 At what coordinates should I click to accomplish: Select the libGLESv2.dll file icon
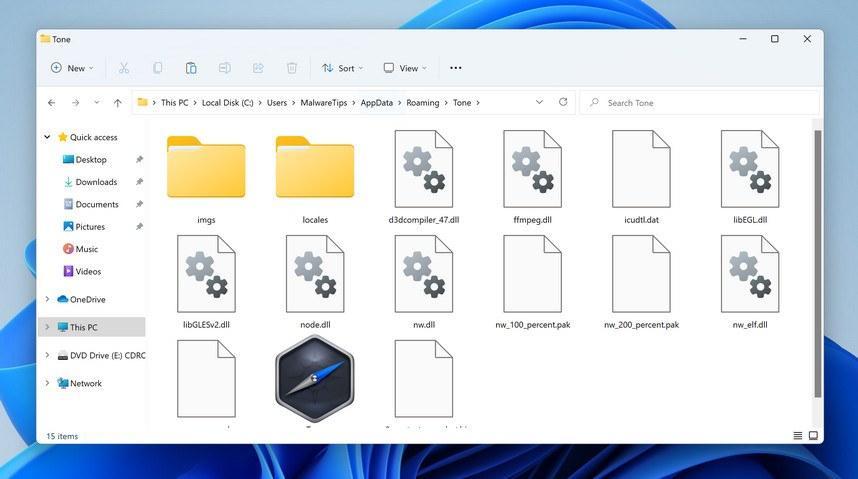(206, 274)
